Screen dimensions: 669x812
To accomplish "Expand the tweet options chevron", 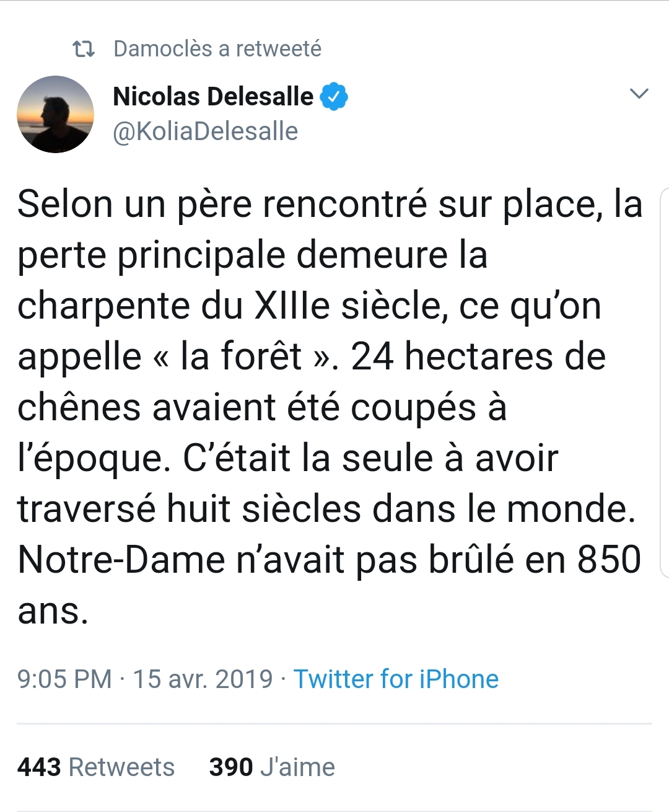I will click(639, 94).
